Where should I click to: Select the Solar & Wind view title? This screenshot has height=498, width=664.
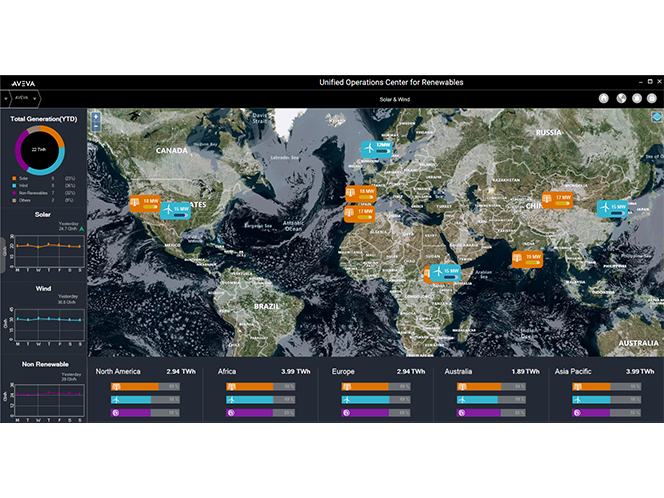(395, 99)
